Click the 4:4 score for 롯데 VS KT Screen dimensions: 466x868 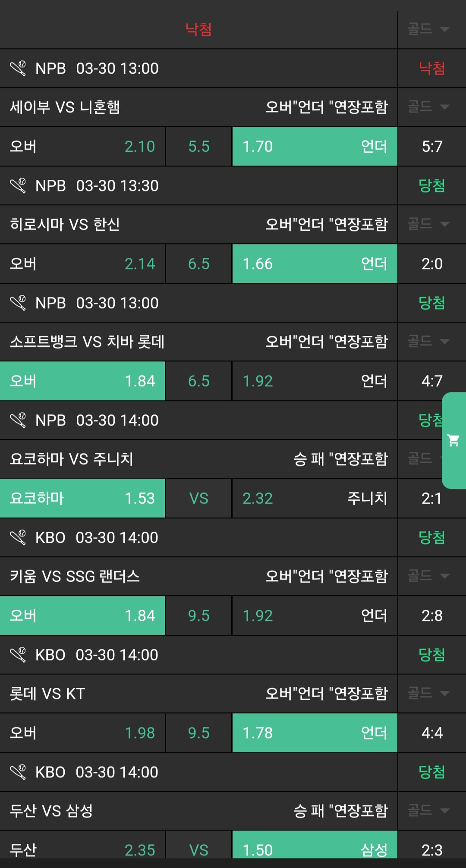pos(432,733)
